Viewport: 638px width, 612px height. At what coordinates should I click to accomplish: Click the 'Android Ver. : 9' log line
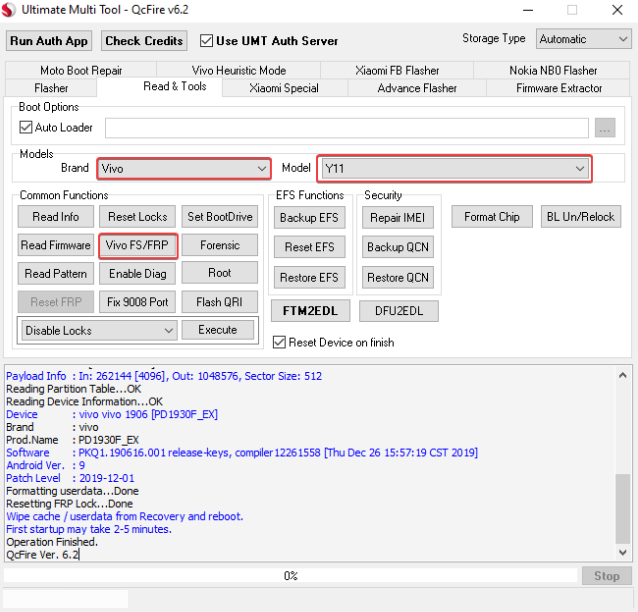click(46, 465)
